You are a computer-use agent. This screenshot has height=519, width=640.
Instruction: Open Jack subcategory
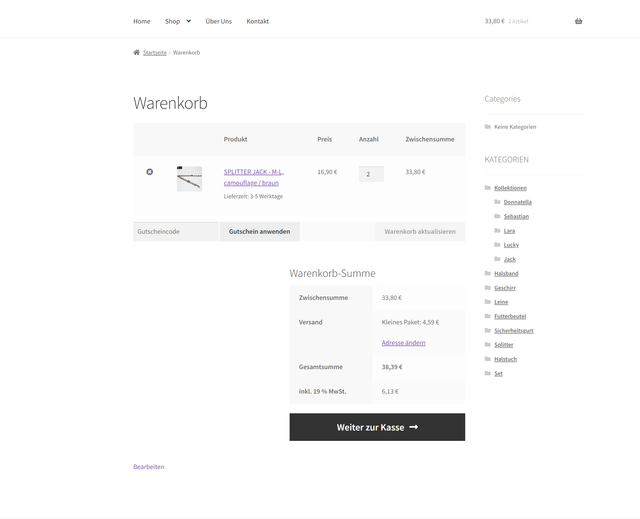(509, 260)
